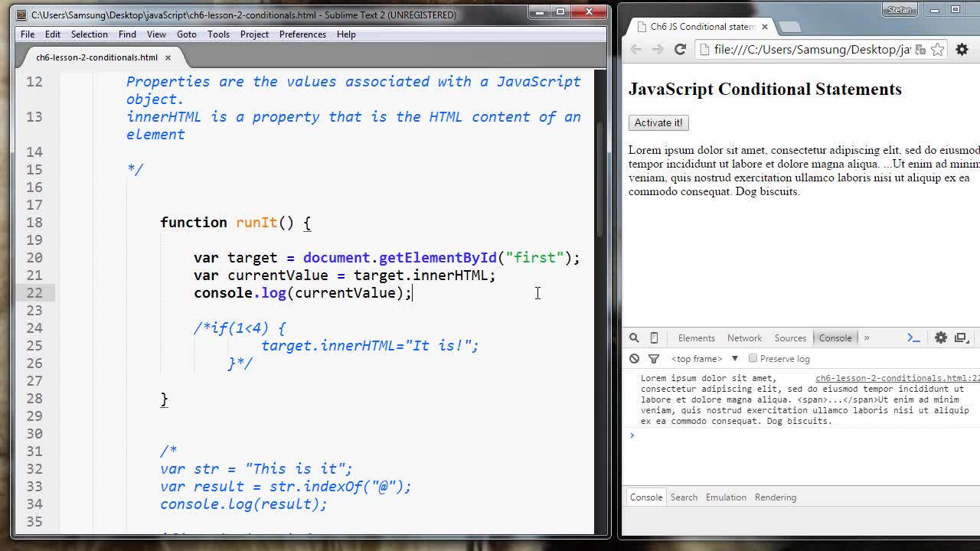Open the Search drawer tab
980x551 pixels.
click(684, 497)
